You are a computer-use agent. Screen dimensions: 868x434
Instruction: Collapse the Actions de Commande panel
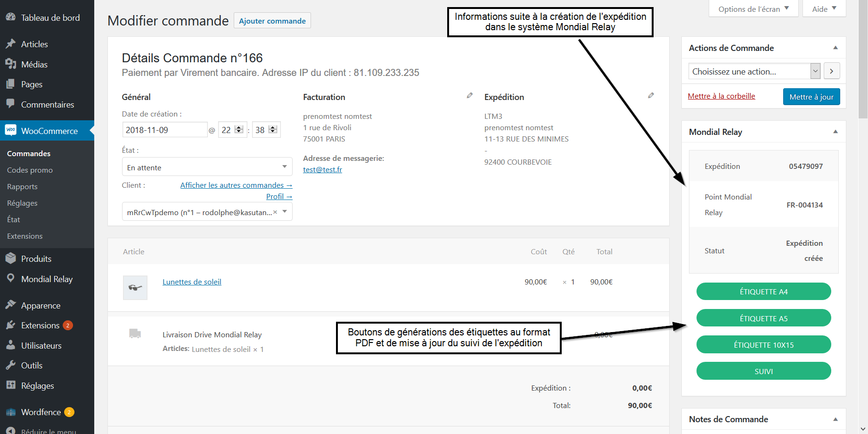click(x=835, y=48)
